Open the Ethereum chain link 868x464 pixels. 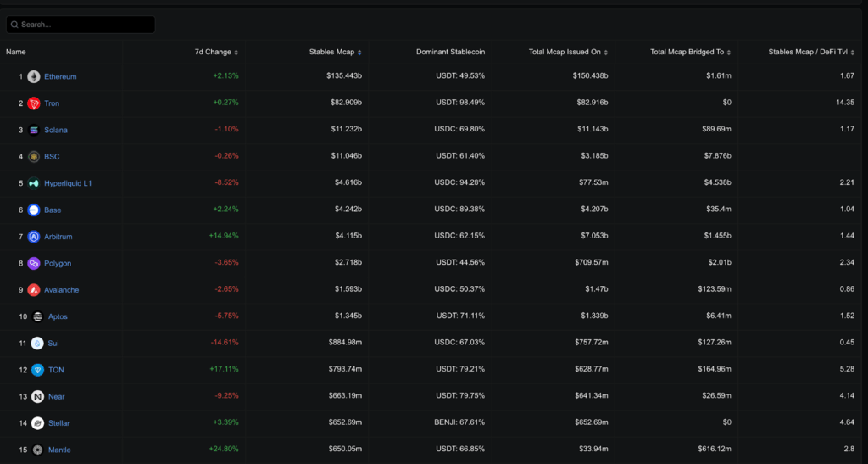60,76
